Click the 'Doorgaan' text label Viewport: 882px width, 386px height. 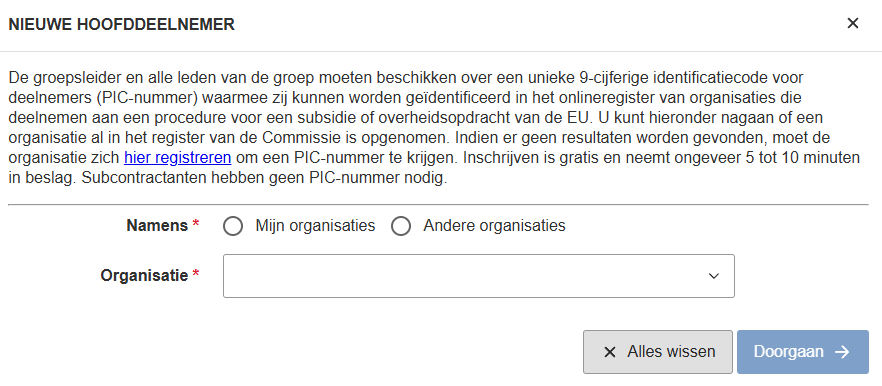point(789,352)
